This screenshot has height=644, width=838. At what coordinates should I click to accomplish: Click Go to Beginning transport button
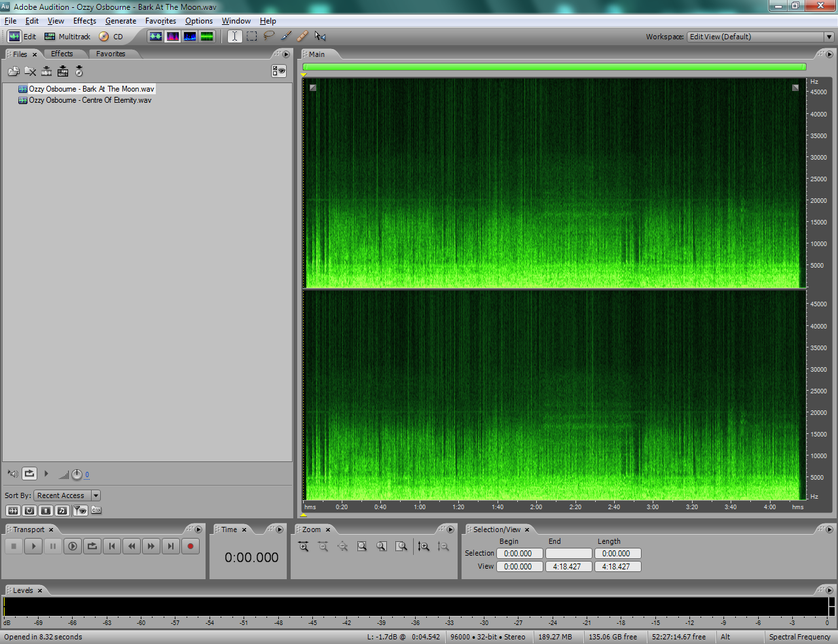tap(112, 546)
